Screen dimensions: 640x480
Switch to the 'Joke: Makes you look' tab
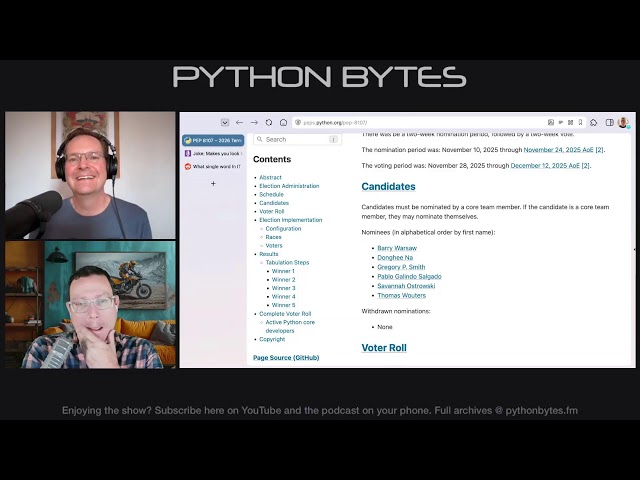(x=213, y=153)
